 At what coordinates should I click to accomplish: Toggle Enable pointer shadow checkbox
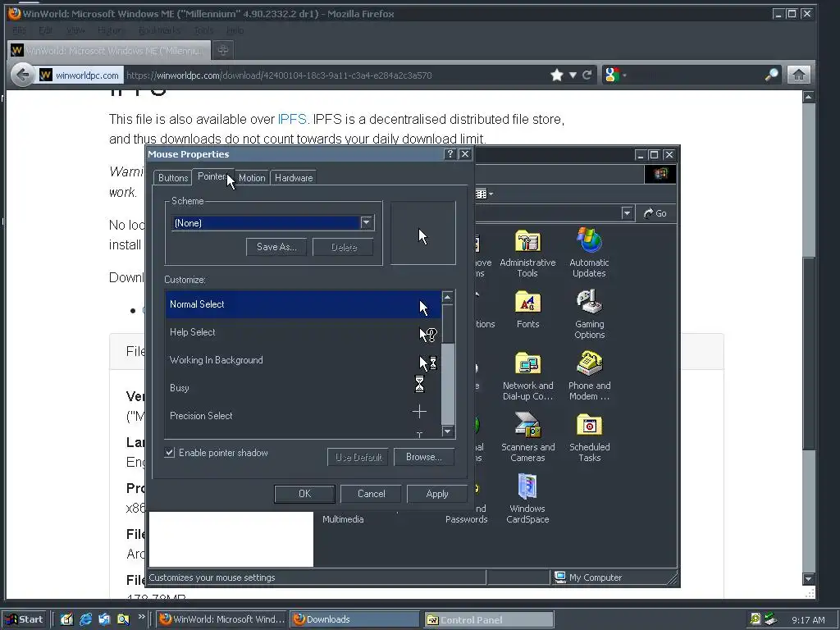(169, 453)
